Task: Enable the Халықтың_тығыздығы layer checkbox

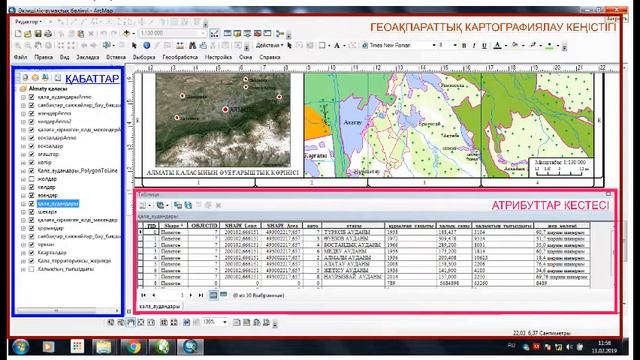Action: click(31, 269)
